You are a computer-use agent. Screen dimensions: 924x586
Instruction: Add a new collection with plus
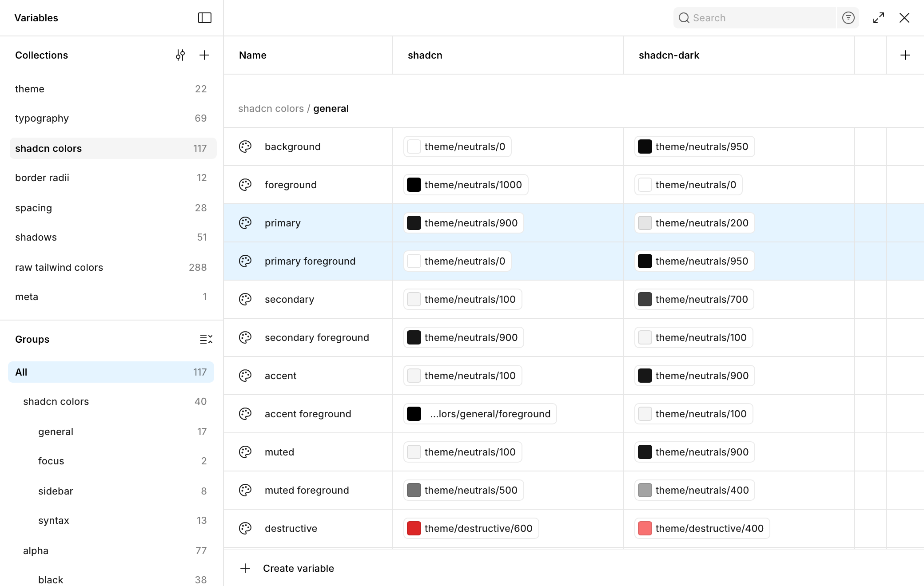pyautogui.click(x=204, y=55)
